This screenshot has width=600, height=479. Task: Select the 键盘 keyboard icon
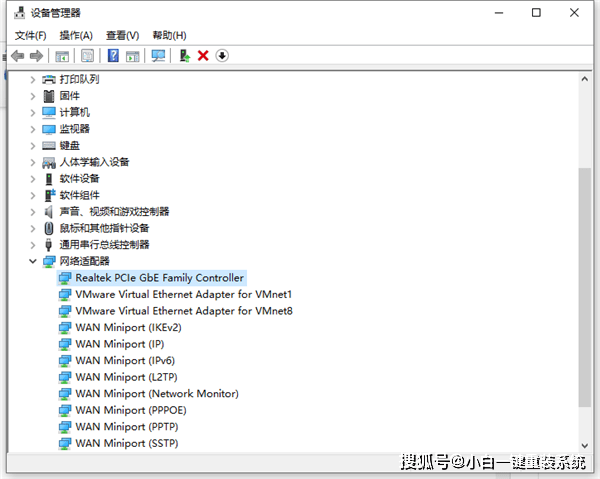click(49, 146)
